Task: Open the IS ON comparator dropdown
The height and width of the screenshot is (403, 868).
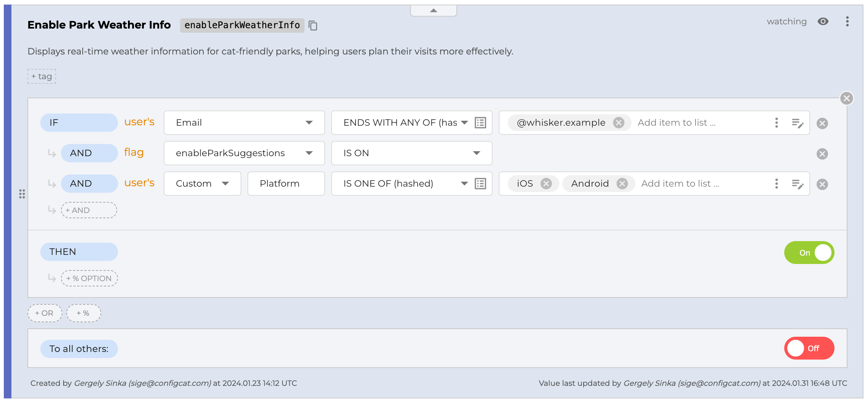Action: [412, 153]
